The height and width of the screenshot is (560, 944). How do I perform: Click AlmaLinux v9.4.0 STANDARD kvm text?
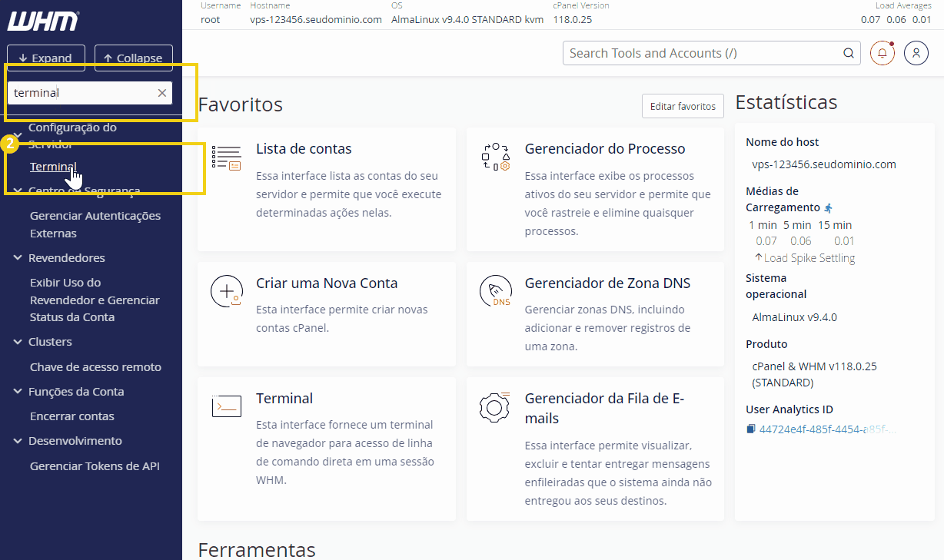[467, 19]
